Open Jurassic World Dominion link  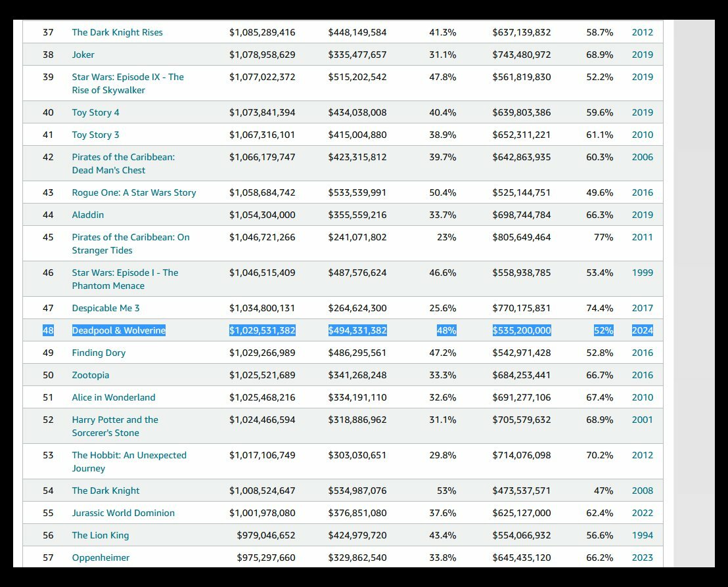[123, 513]
